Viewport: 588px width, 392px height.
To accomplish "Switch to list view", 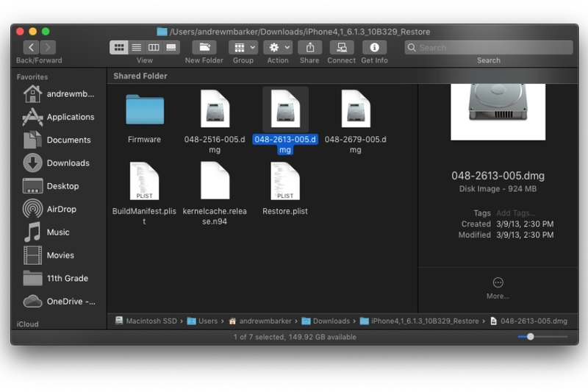I will (x=137, y=47).
